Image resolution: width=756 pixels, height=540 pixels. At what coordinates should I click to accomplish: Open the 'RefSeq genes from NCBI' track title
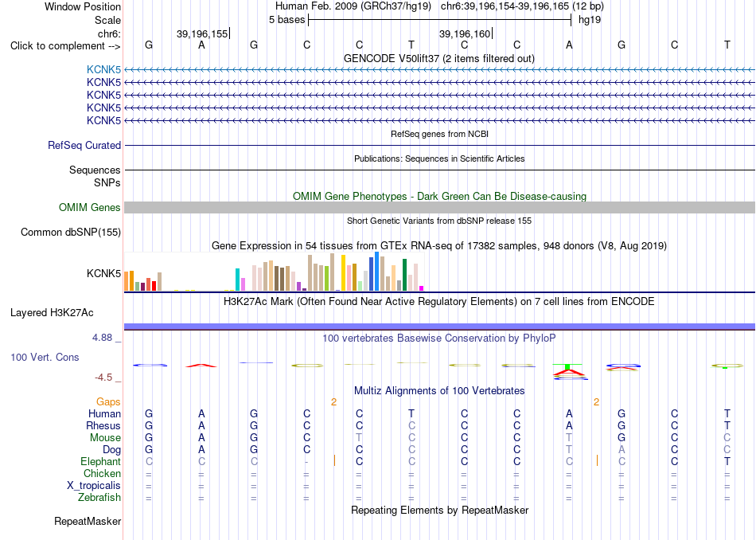pos(439,134)
